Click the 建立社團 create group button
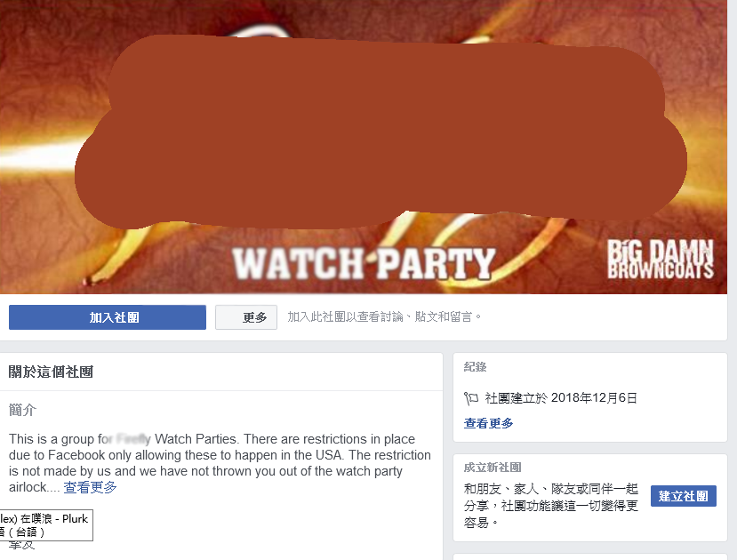 click(684, 496)
